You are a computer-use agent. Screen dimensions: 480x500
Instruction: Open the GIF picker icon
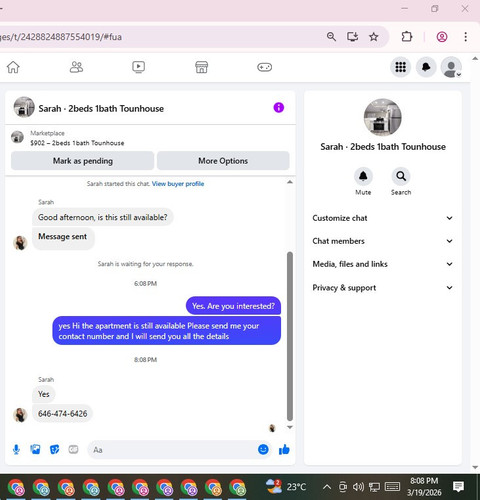coord(73,450)
